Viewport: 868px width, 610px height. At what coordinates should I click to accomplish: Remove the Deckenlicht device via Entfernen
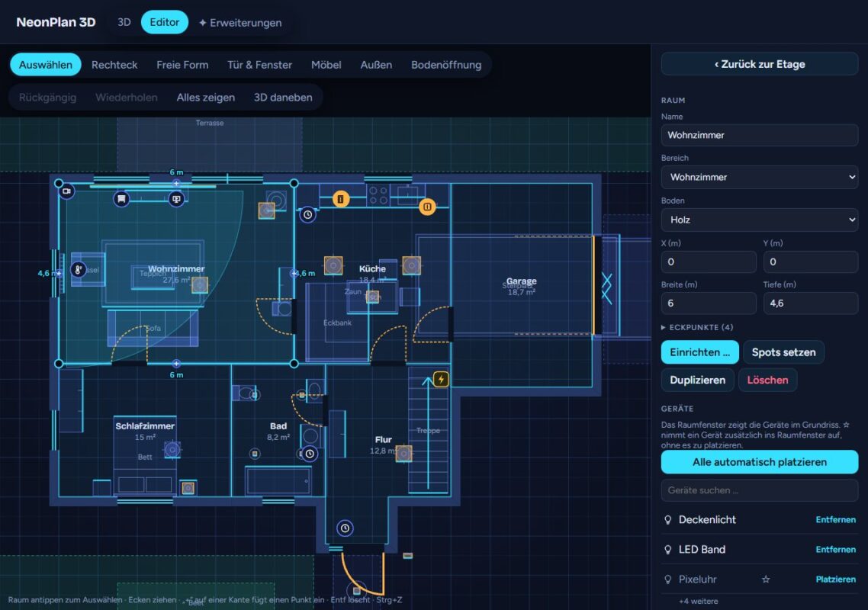pyautogui.click(x=835, y=520)
